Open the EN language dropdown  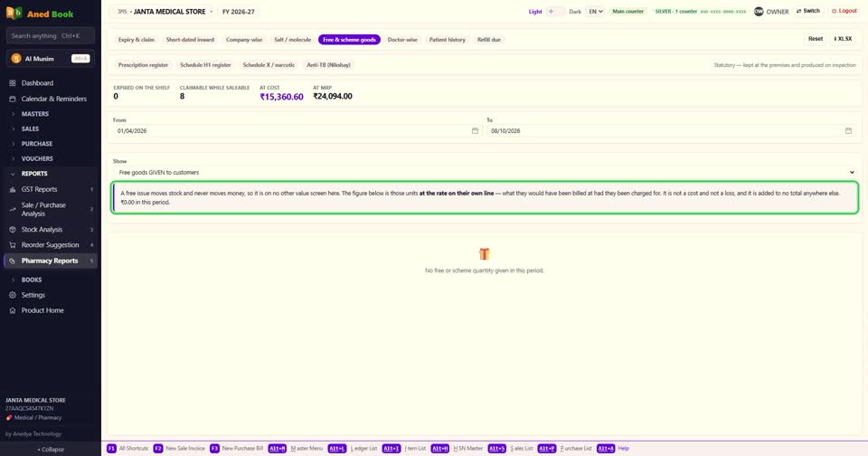[x=596, y=11]
